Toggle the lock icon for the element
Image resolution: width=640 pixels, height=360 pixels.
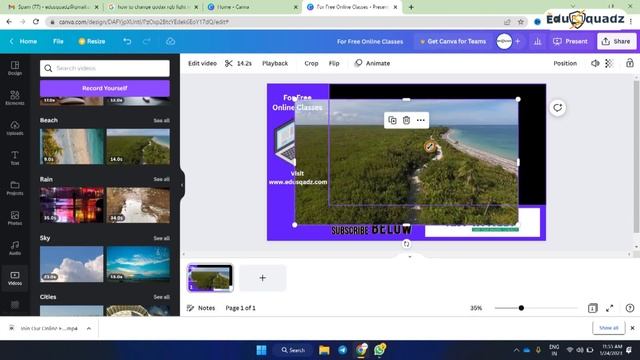point(630,63)
